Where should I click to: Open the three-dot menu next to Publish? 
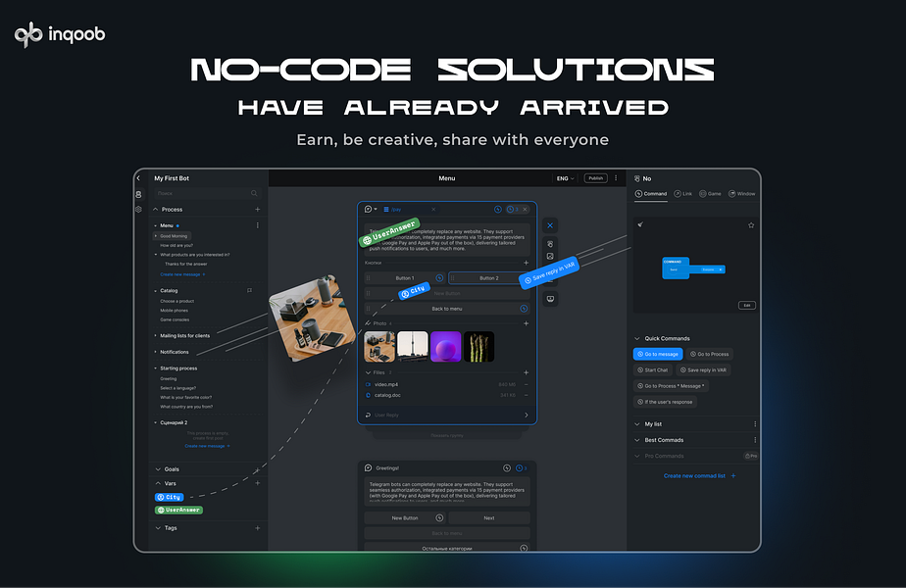(616, 178)
